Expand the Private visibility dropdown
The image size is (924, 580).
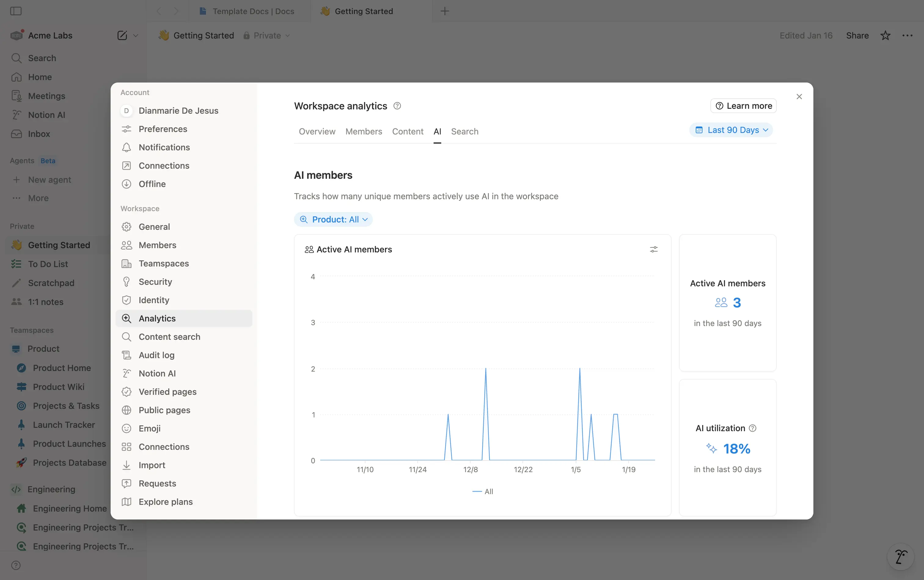(266, 35)
